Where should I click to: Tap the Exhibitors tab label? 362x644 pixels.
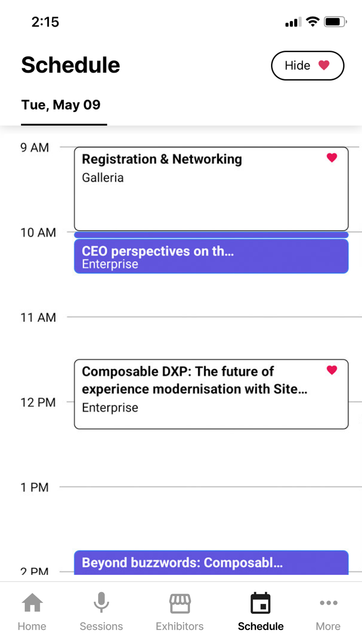(x=180, y=626)
